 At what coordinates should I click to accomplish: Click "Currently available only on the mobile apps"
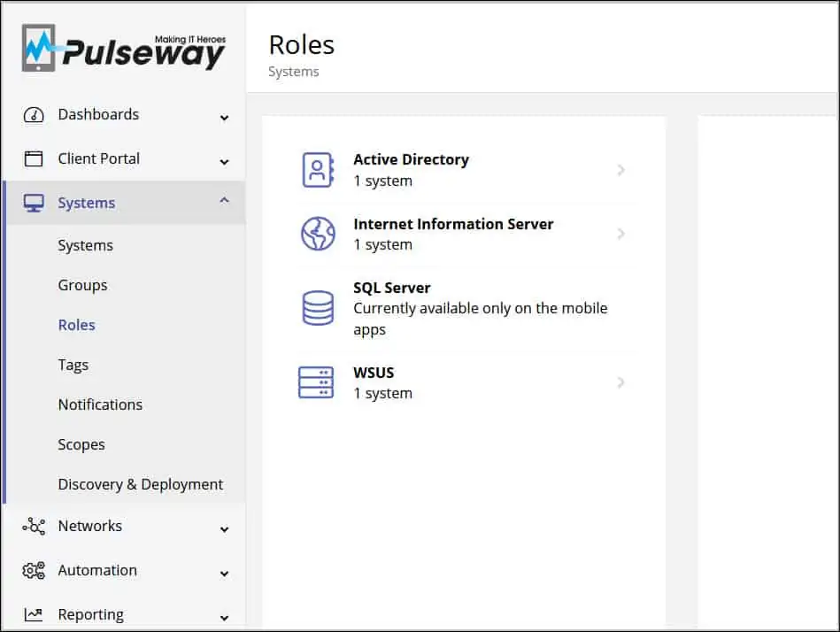pyautogui.click(x=481, y=320)
